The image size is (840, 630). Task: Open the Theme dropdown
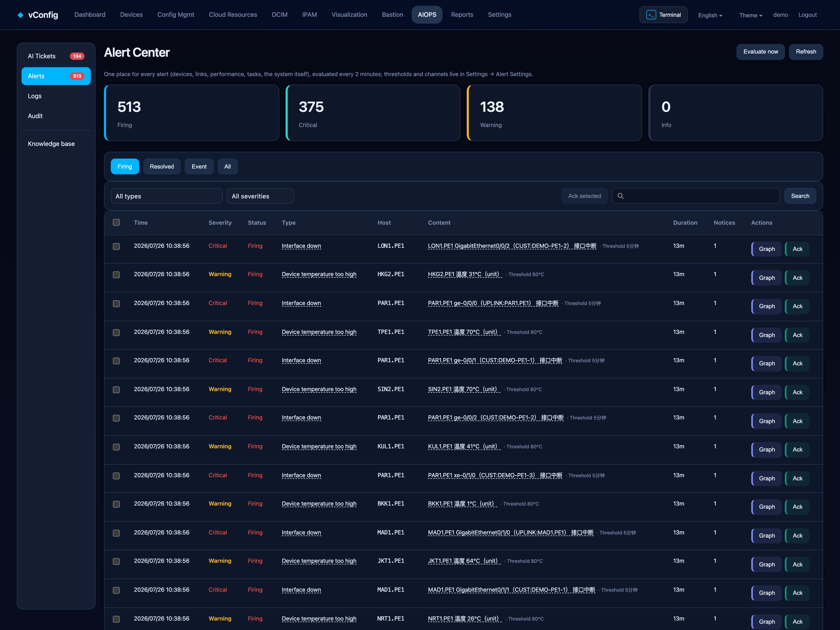750,15
